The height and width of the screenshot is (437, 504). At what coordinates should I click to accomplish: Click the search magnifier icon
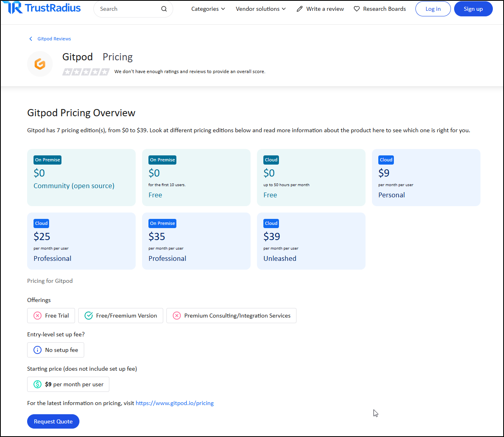(164, 9)
